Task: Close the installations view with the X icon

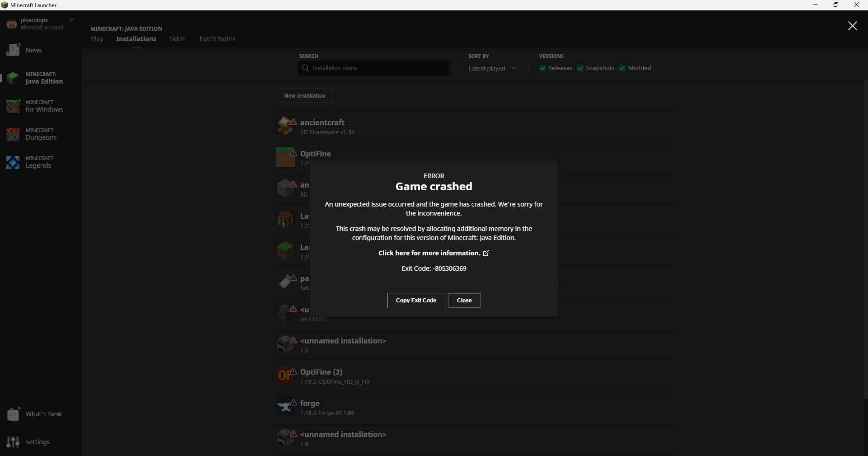Action: pos(852,26)
